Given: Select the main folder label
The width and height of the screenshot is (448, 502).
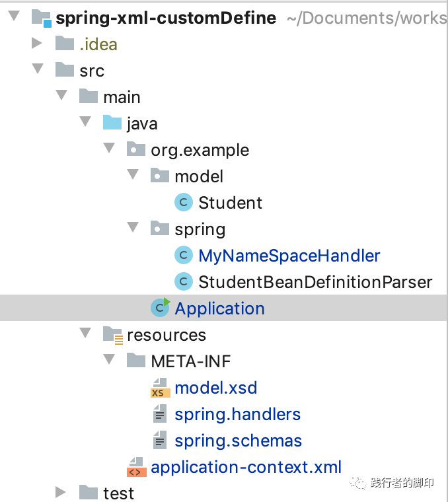Looking at the screenshot, I should 122,97.
